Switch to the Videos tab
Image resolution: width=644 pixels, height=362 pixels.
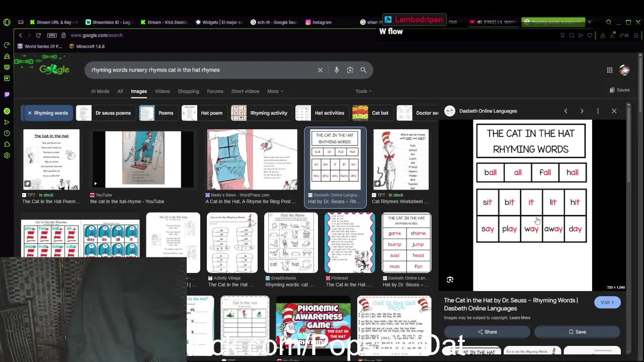(162, 92)
